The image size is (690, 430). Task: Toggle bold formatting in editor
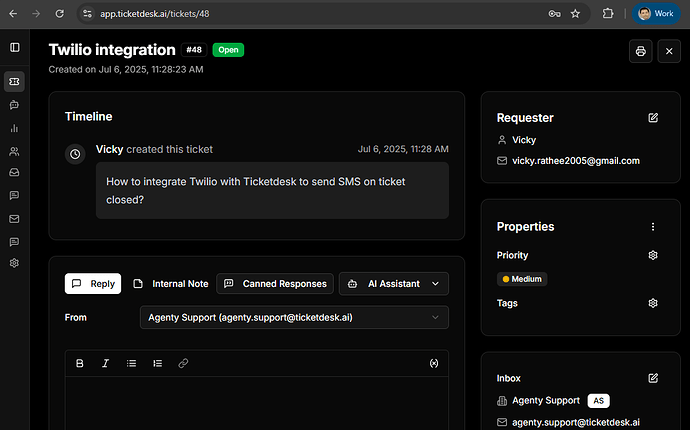pyautogui.click(x=80, y=363)
